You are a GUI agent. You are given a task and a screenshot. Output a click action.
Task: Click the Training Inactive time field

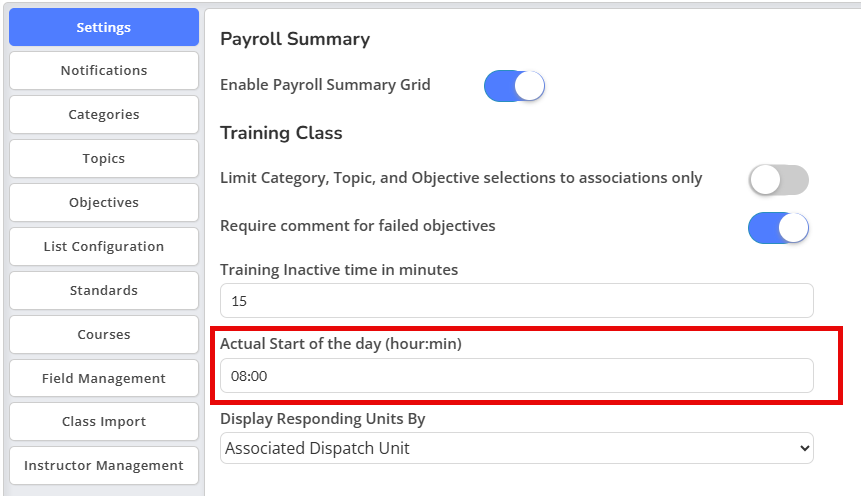517,300
